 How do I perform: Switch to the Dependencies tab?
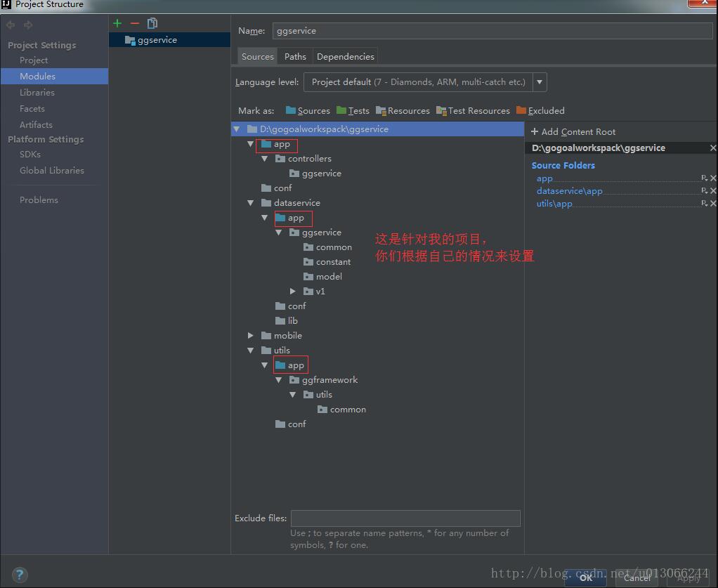[x=345, y=56]
